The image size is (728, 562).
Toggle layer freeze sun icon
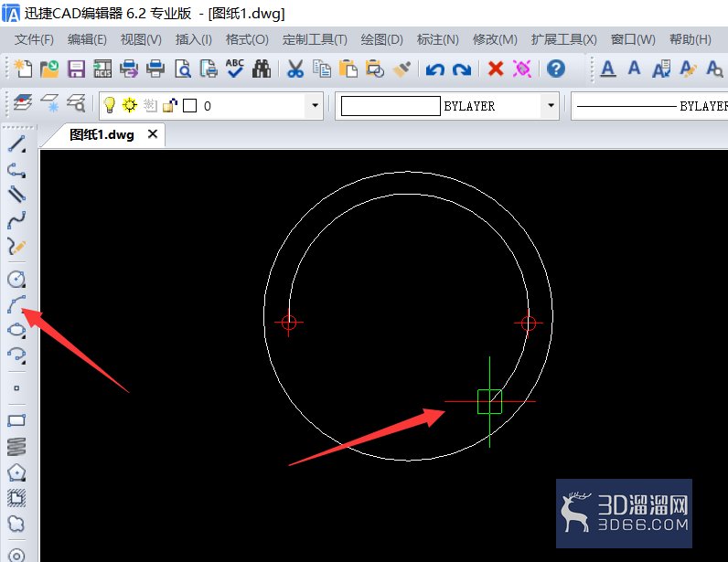(x=130, y=105)
